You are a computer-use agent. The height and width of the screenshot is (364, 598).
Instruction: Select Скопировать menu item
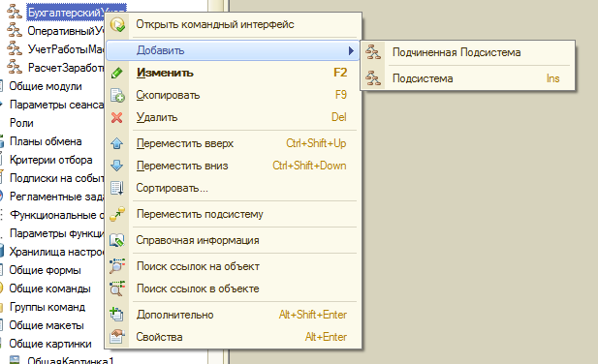click(x=234, y=95)
